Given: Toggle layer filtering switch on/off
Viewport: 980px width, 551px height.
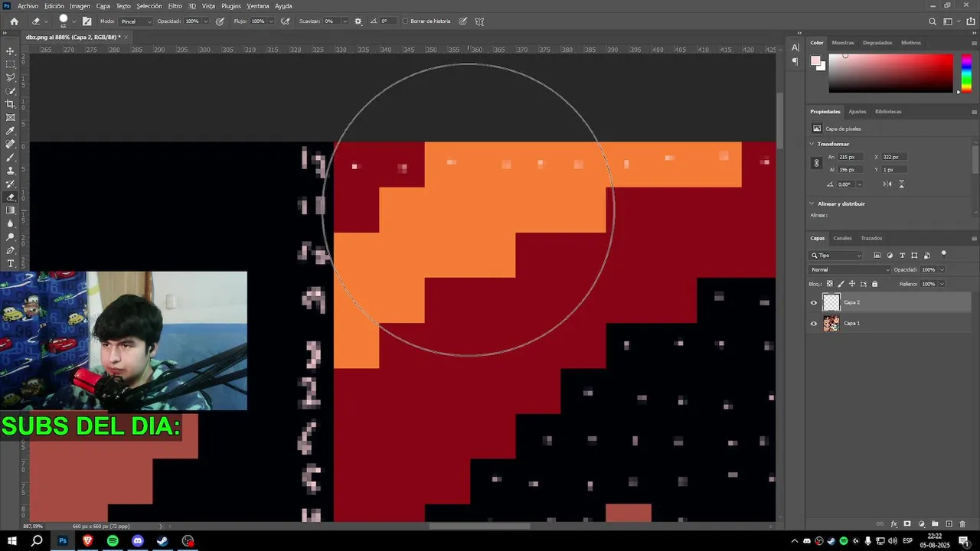Looking at the screenshot, I should pos(943,254).
